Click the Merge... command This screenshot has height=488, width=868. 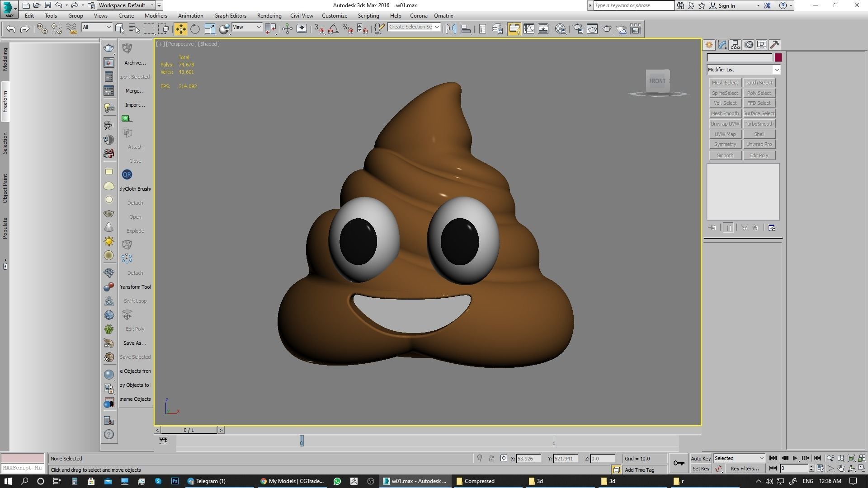coord(135,91)
